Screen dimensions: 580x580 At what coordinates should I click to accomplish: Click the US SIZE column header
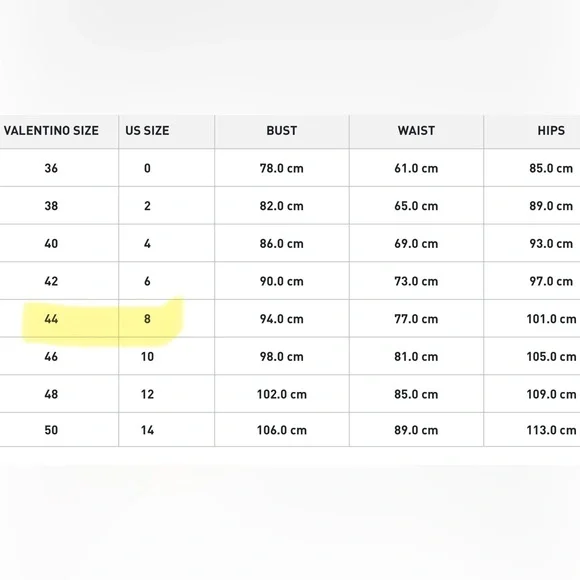click(147, 131)
